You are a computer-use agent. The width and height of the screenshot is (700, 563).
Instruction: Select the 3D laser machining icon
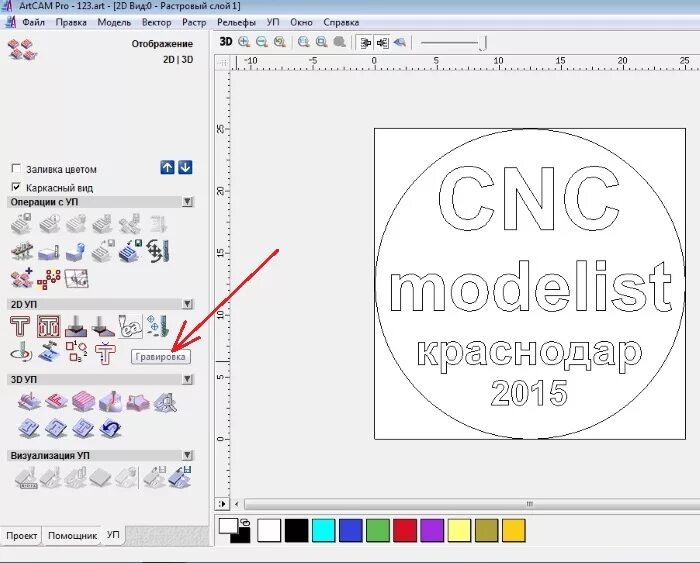(110, 401)
